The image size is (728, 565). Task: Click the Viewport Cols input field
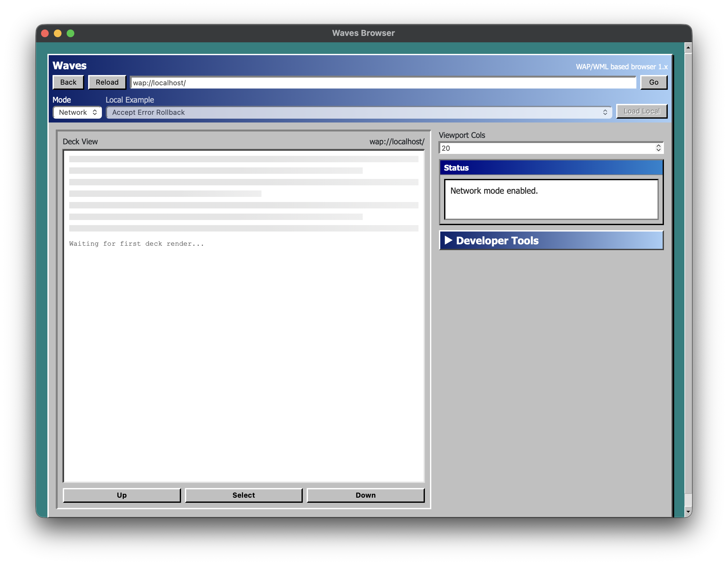click(533, 148)
